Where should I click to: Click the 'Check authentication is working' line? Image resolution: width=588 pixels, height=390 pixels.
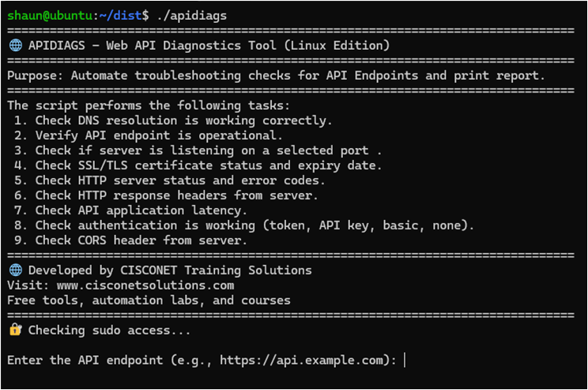pos(254,225)
